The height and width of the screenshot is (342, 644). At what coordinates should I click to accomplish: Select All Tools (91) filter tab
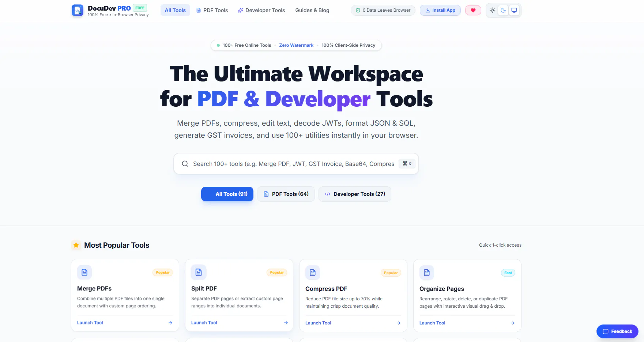pos(227,194)
